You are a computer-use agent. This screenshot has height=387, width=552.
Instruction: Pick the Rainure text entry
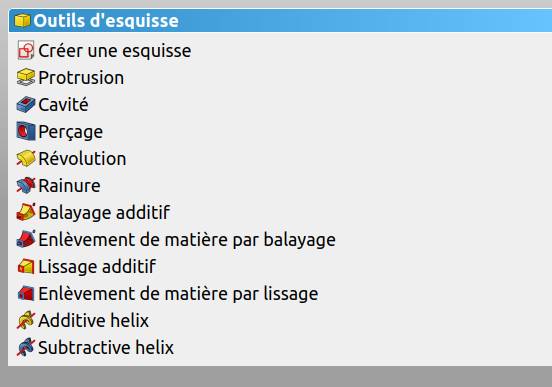click(x=69, y=186)
